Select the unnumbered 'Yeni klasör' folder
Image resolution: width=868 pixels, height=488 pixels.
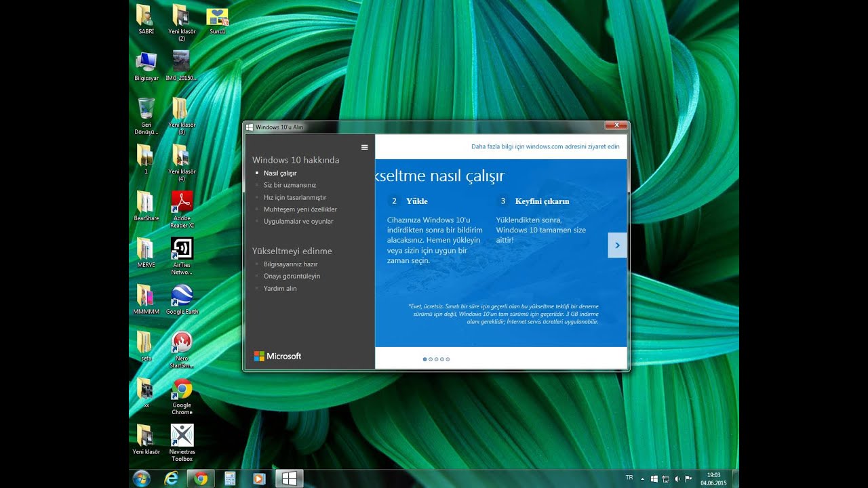coord(146,440)
